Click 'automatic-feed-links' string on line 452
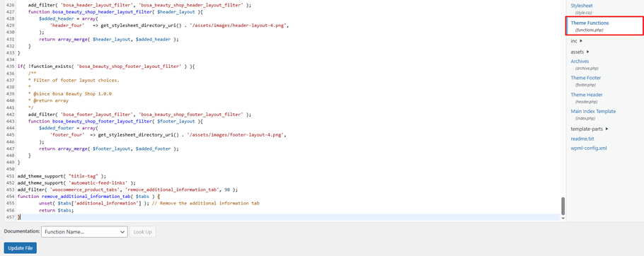 tap(98, 183)
